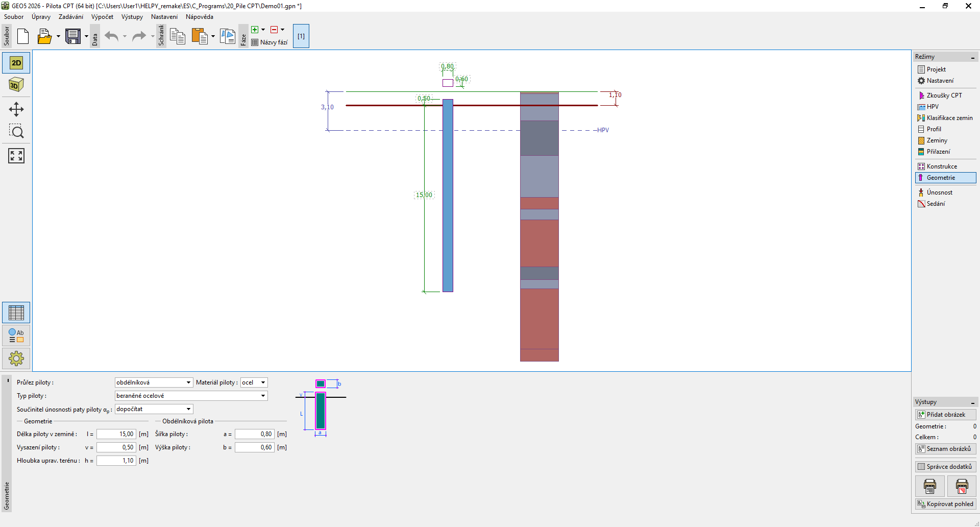Open the Materiál piloty dropdown
The height and width of the screenshot is (527, 980).
[x=254, y=382]
